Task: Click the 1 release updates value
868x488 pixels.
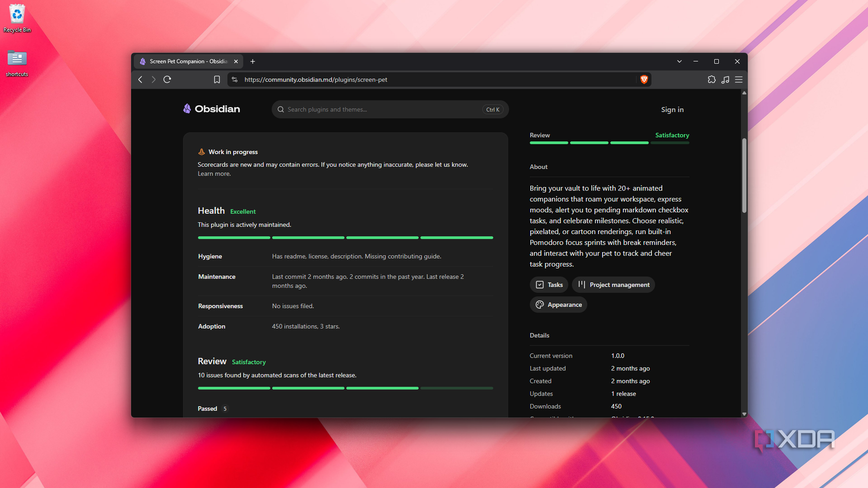Action: [623, 393]
